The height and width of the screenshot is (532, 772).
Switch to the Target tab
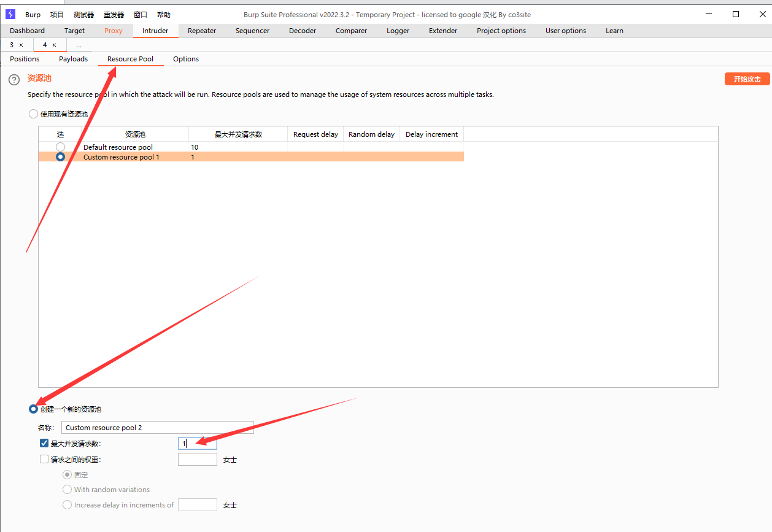point(74,31)
